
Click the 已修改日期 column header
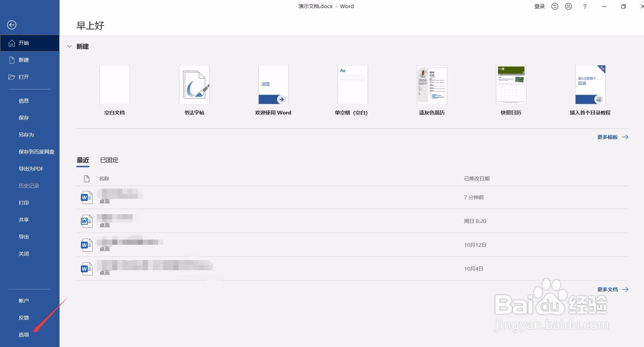click(477, 178)
